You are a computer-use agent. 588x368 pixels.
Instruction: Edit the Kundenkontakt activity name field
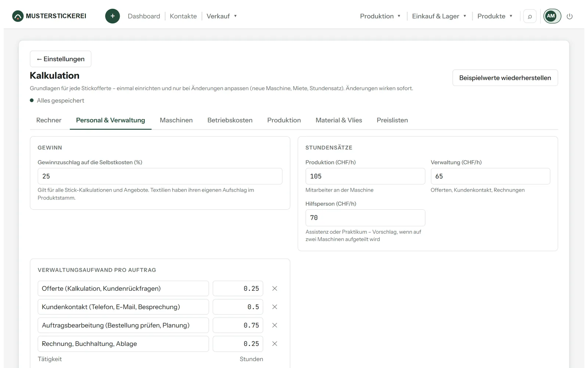123,307
